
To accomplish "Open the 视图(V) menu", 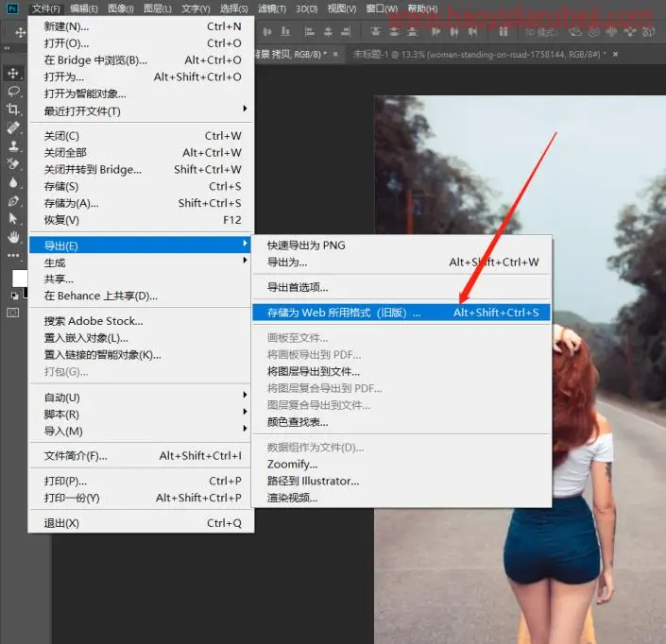I will tap(341, 8).
